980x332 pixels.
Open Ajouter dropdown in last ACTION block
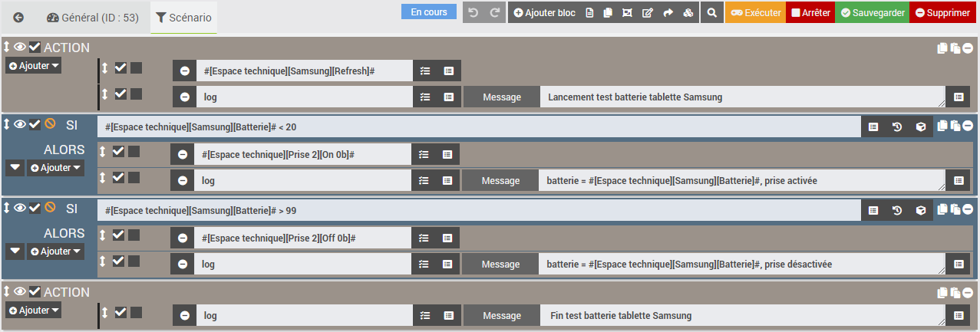pos(34,311)
